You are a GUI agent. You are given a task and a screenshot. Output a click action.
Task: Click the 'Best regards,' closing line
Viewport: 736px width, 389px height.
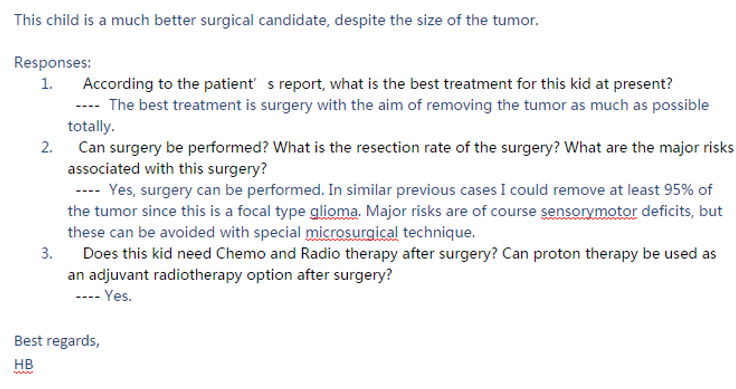[57, 341]
